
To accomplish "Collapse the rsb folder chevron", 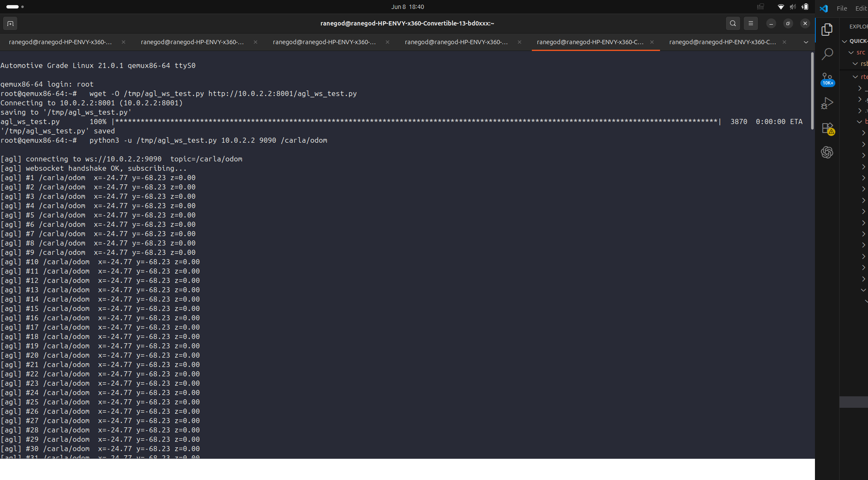I will 855,64.
